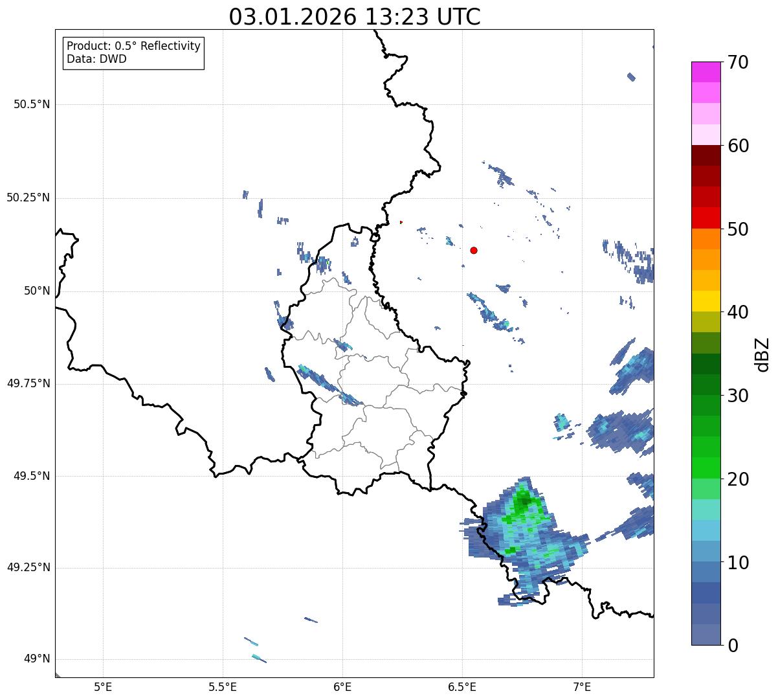
Task: Click the latitude label "49.25°N"
Action: click(28, 567)
